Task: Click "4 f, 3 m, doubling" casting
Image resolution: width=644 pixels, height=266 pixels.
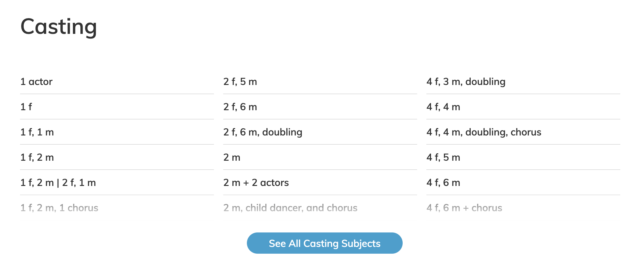Action: click(x=465, y=82)
